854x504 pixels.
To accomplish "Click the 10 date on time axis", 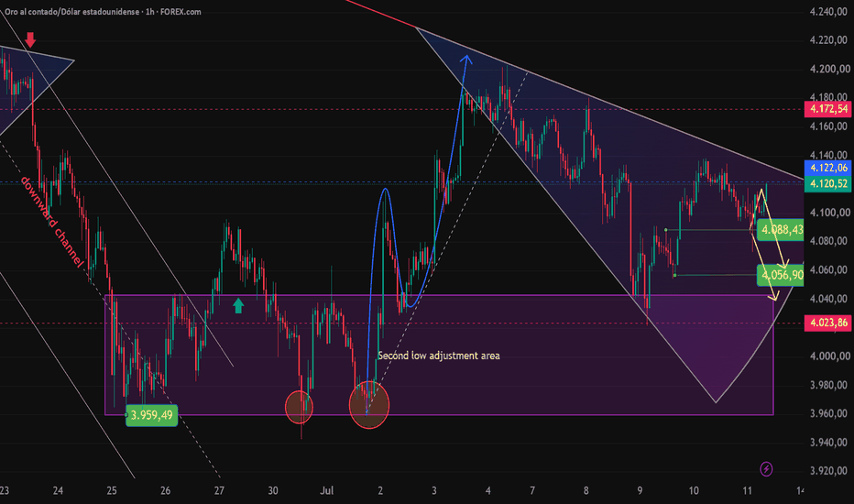I will 694,491.
